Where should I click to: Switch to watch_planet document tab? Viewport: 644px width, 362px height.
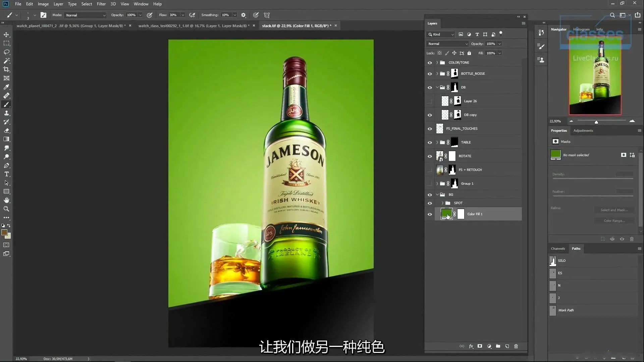pos(71,26)
